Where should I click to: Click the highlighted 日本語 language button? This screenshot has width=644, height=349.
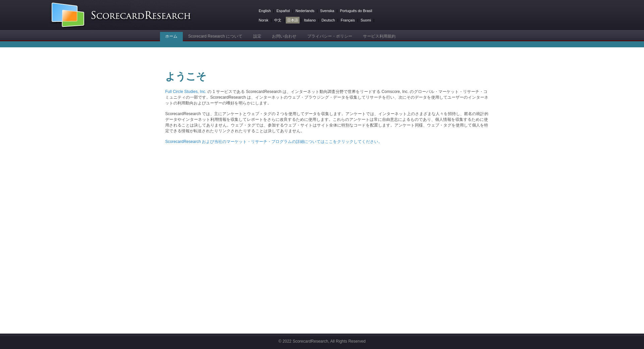[x=292, y=20]
